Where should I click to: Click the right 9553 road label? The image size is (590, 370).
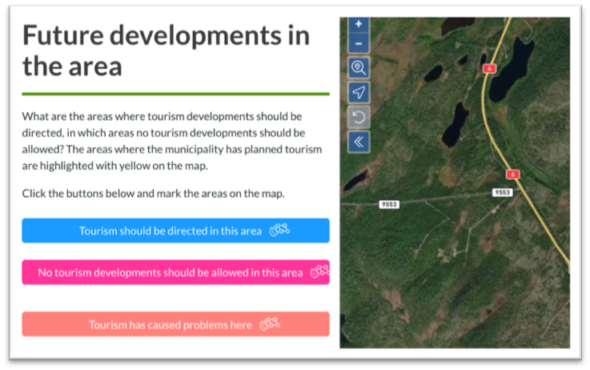[x=502, y=192]
